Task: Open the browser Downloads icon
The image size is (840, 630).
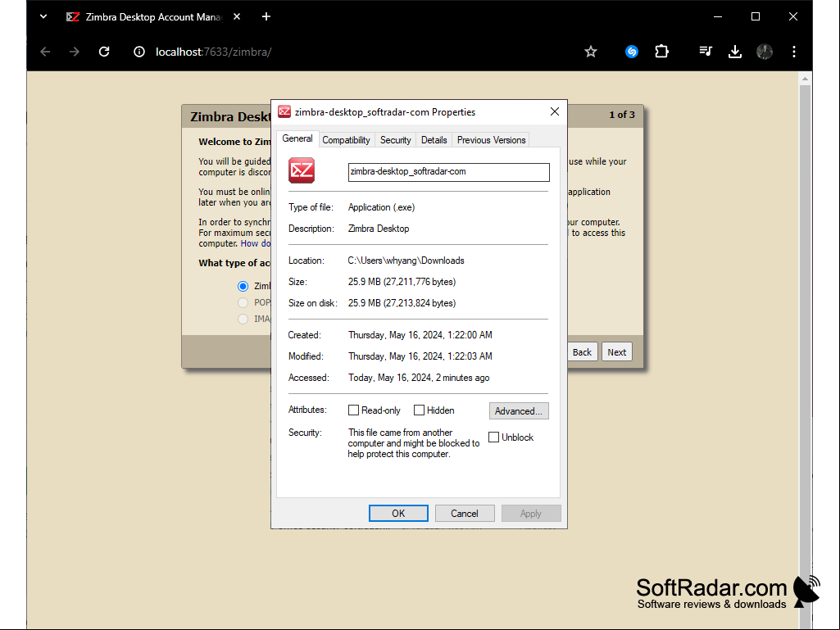Action: pos(735,52)
